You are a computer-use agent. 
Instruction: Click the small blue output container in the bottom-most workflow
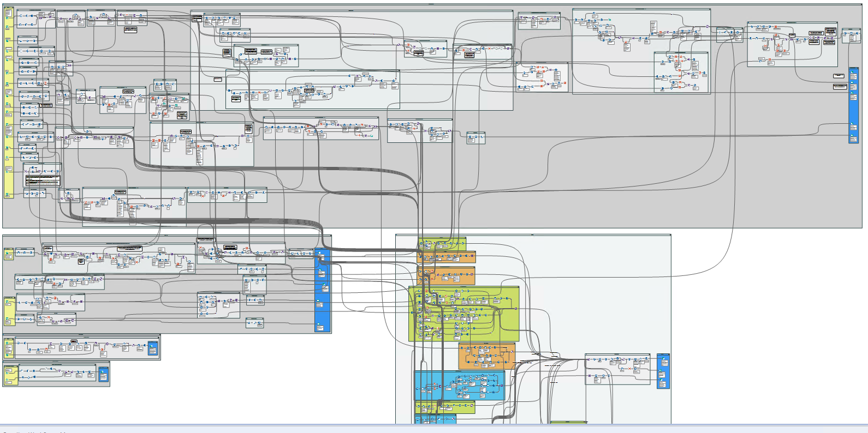[104, 374]
